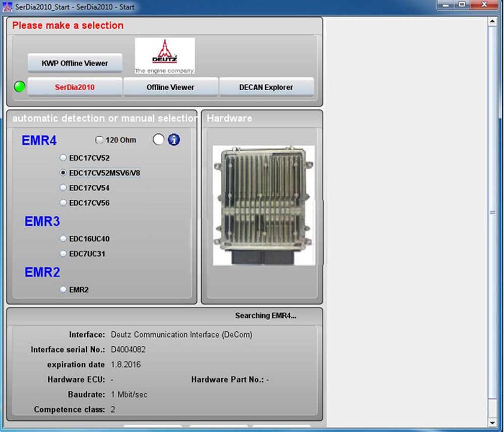Screen dimensions: 504x432
Task: Click the automatic detection or manual selection title
Action: 105,118
